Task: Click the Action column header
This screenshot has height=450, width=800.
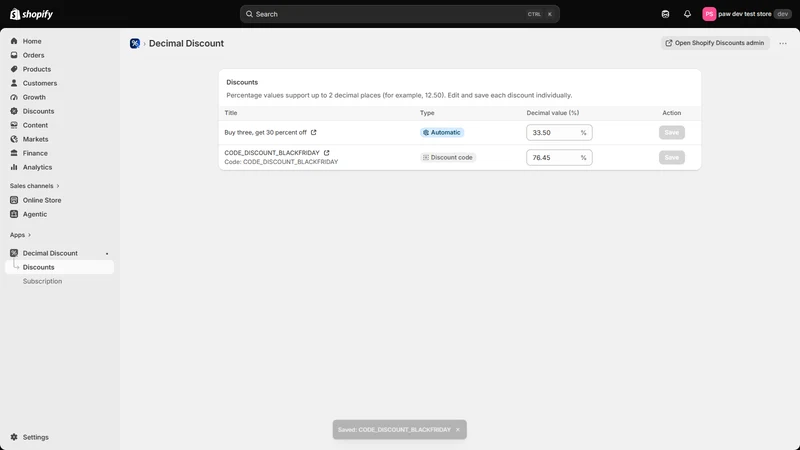Action: pyautogui.click(x=671, y=113)
